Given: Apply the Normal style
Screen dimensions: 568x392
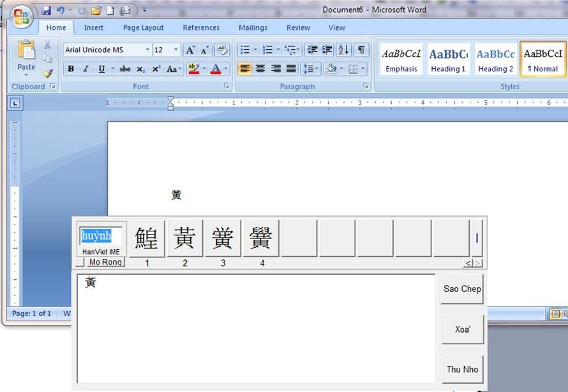Looking at the screenshot, I should [543, 59].
